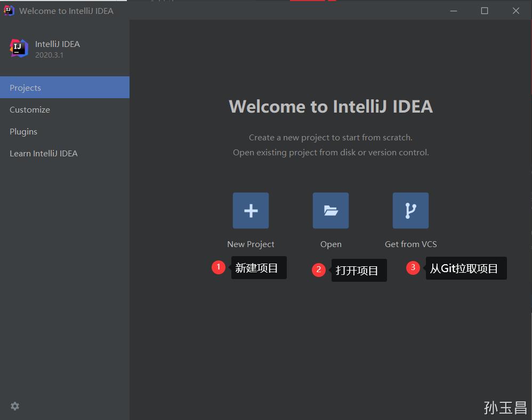This screenshot has width=532, height=420.
Task: Click the 打开项目 callout label
Action: [x=359, y=270]
